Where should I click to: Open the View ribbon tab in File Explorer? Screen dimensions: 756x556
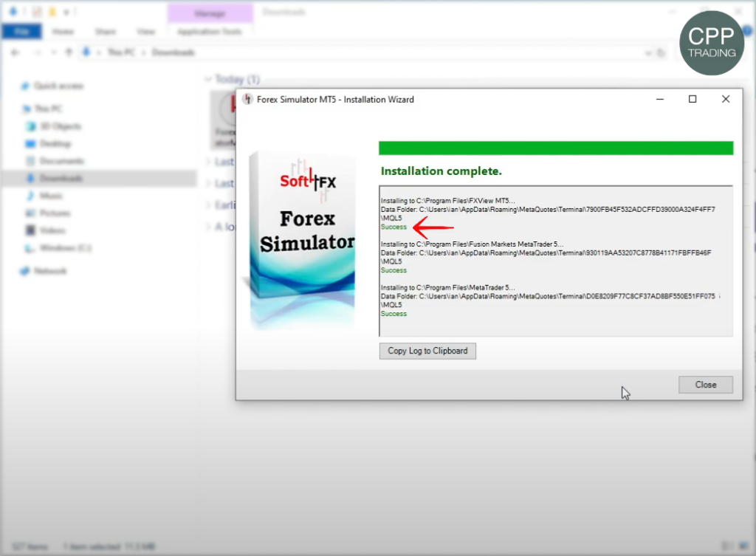click(145, 32)
